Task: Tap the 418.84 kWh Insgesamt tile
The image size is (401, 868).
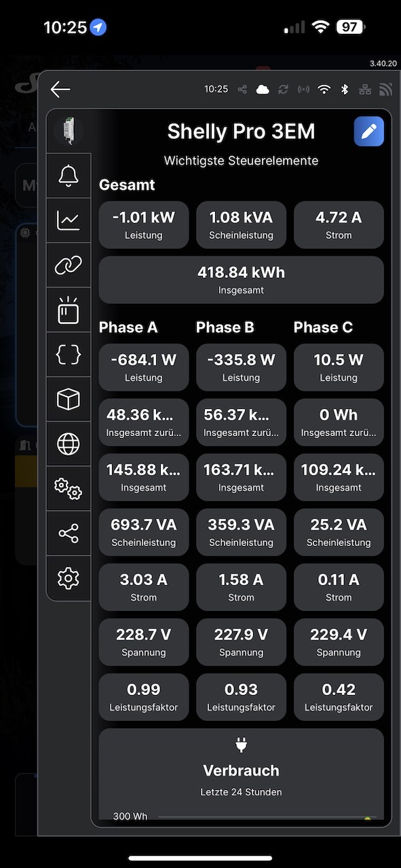Action: (242, 280)
